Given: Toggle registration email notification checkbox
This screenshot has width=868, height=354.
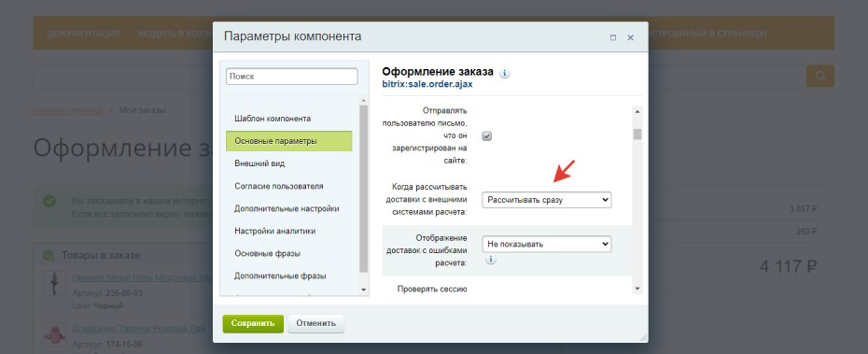Looking at the screenshot, I should 486,135.
